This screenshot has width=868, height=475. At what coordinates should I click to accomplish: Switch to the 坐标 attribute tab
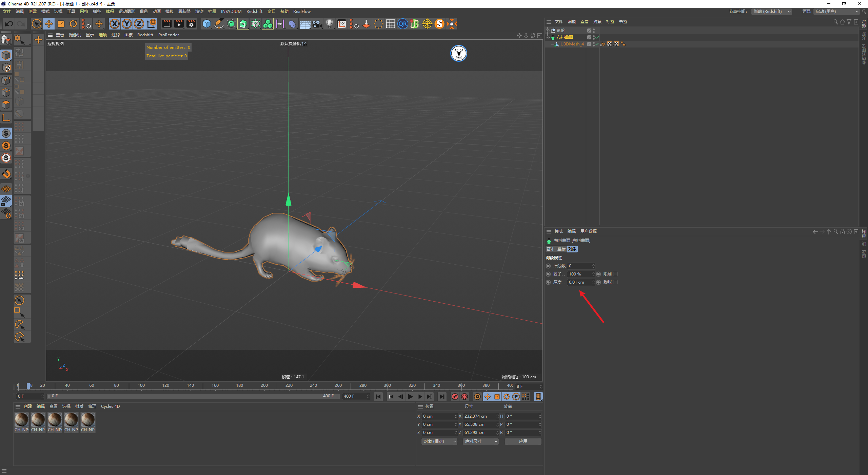pos(561,249)
